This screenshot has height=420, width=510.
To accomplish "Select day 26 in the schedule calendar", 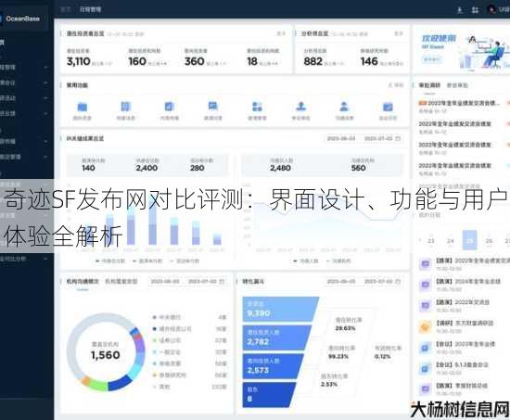I will 489,241.
